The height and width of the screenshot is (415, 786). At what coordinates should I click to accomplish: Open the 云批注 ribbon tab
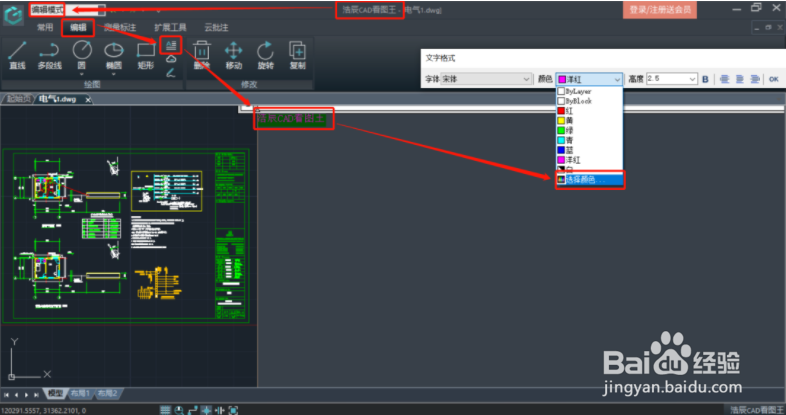pyautogui.click(x=216, y=28)
